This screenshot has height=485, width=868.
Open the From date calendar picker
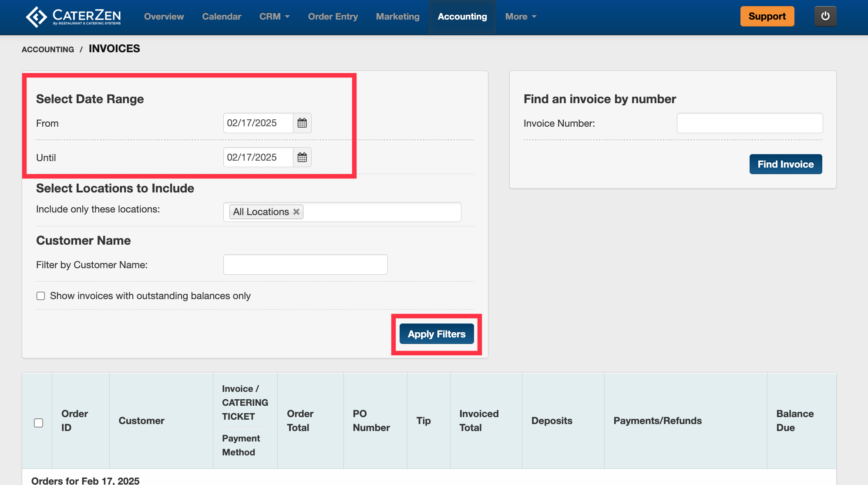[x=302, y=123]
